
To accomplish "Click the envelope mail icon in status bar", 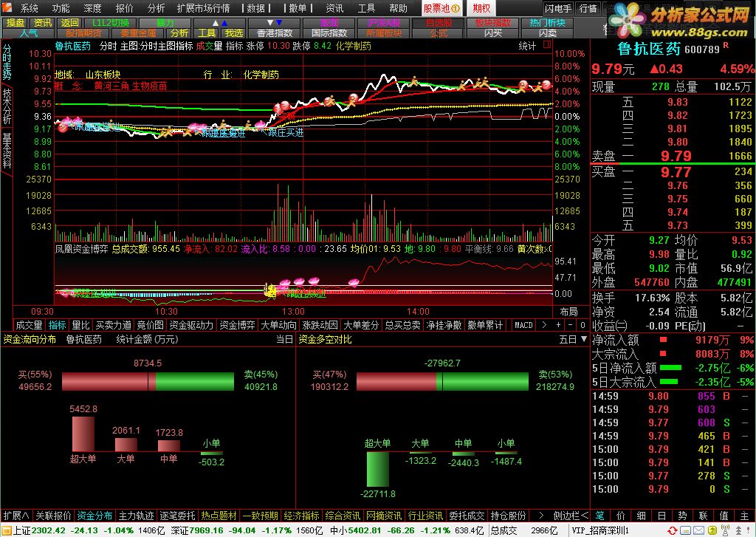I will tap(698, 530).
